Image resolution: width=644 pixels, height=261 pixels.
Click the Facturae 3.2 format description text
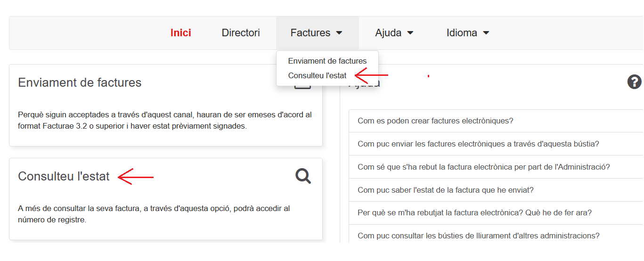(164, 120)
